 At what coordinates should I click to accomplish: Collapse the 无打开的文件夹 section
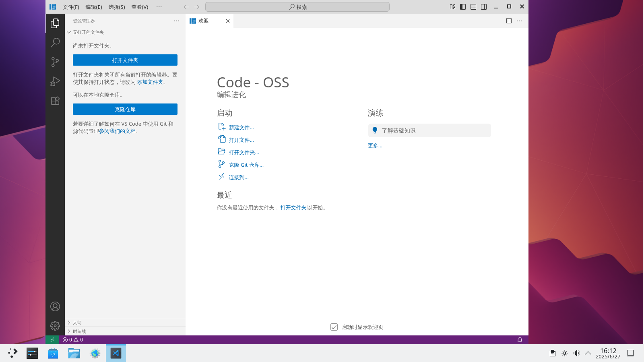pos(125,32)
